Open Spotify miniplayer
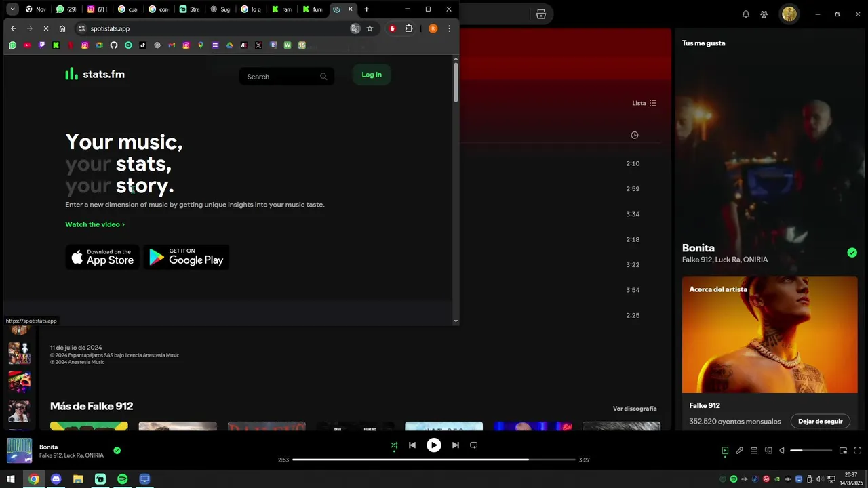This screenshot has width=868, height=488. (x=843, y=451)
